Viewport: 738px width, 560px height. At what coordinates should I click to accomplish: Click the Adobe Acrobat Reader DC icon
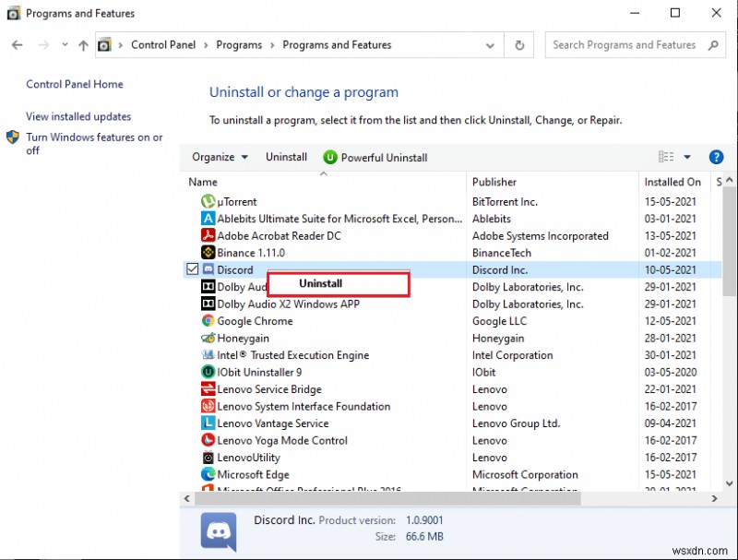[208, 235]
